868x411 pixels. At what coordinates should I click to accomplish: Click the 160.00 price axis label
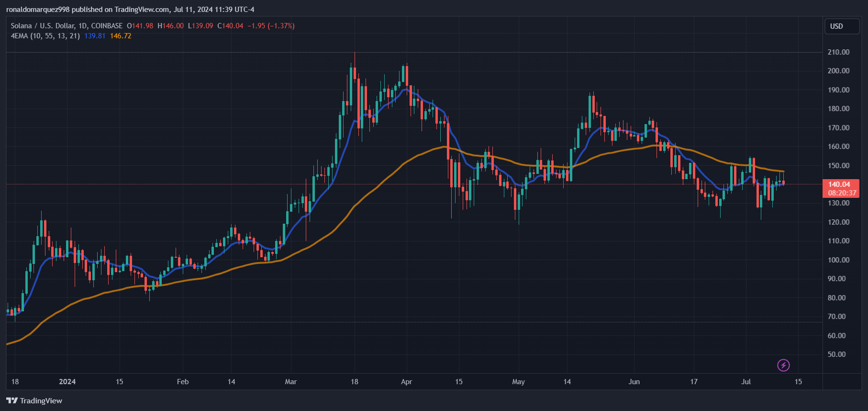[x=839, y=147]
